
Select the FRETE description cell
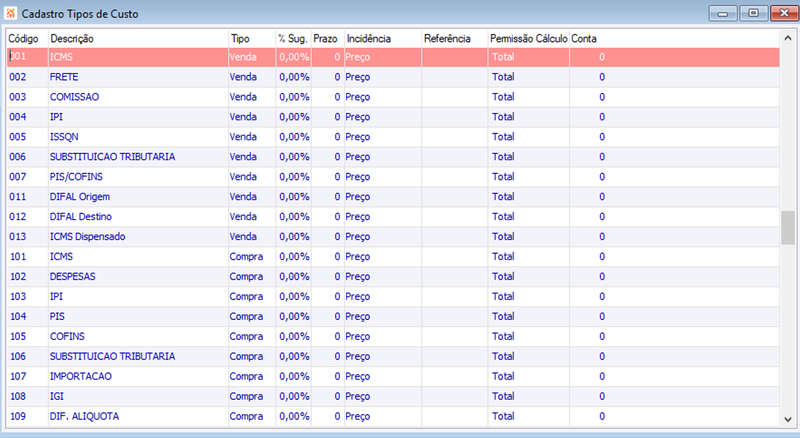point(138,77)
